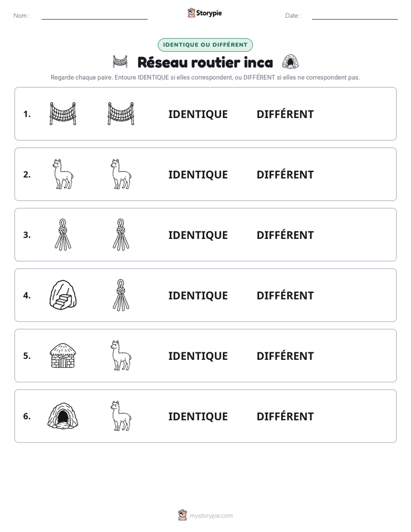Click the IDENTIQUE OU DIFFÉRENT badge
The image size is (411, 532).
(x=205, y=45)
